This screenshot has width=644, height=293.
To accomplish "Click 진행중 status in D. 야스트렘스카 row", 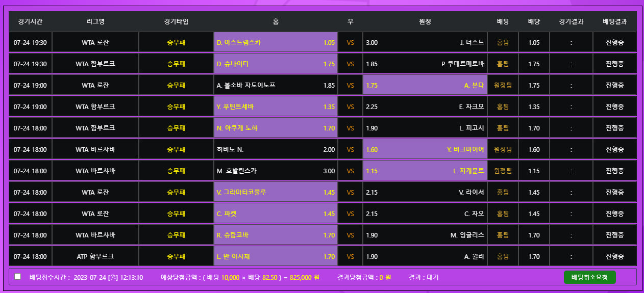I will (614, 43).
